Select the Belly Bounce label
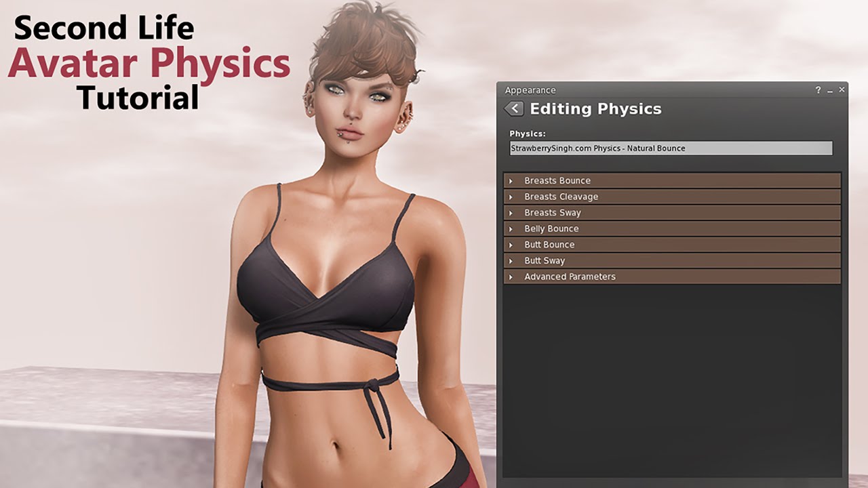 [x=551, y=228]
